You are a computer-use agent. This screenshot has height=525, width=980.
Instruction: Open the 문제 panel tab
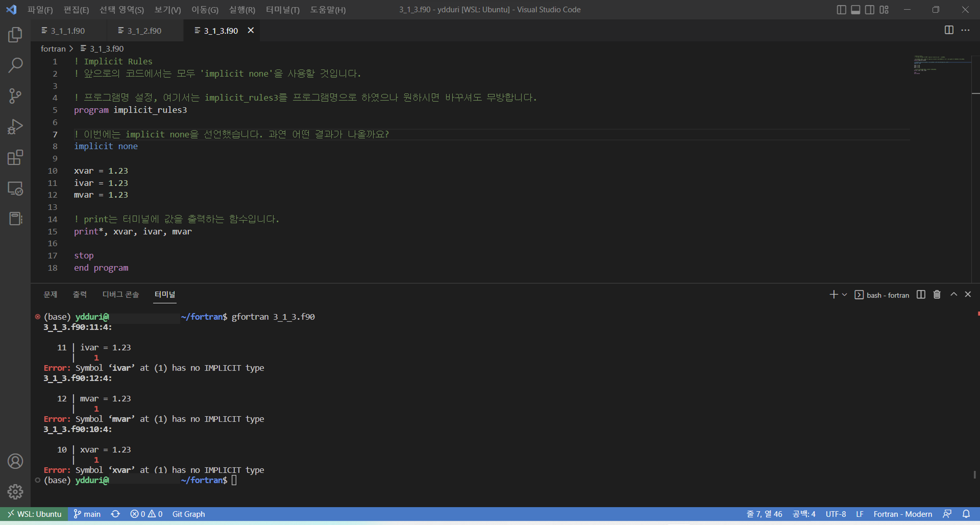click(x=50, y=294)
